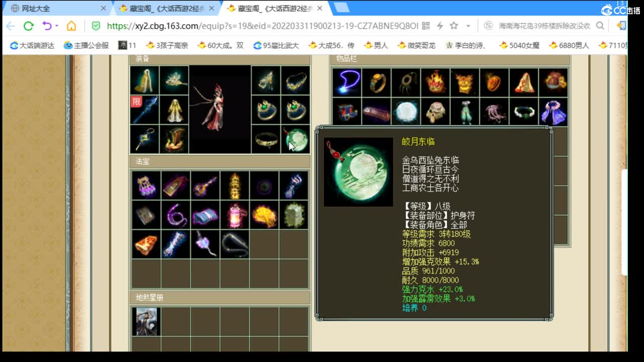Screen dimensions: 644x362
Task: Select the green jade amulet equipment
Action: [296, 139]
